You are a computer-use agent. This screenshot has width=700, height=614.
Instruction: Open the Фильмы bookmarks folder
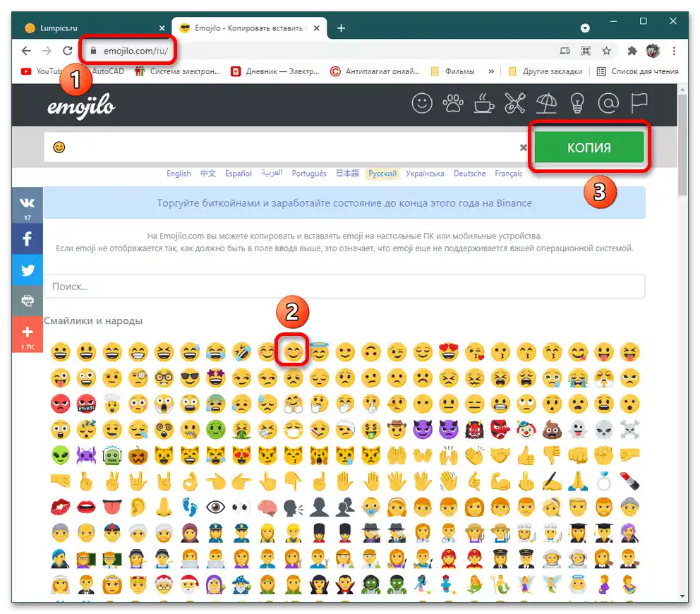pyautogui.click(x=453, y=71)
